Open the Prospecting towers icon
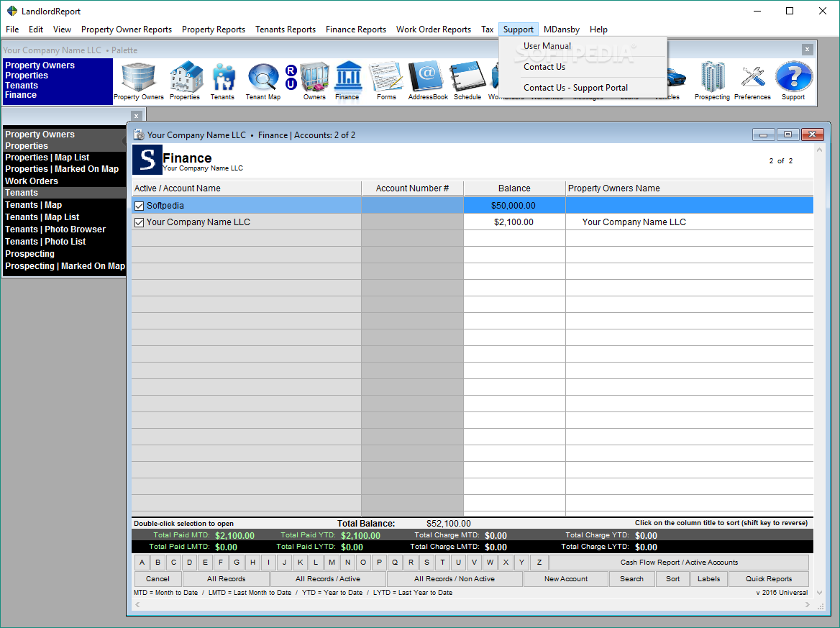The image size is (840, 628). (x=713, y=77)
